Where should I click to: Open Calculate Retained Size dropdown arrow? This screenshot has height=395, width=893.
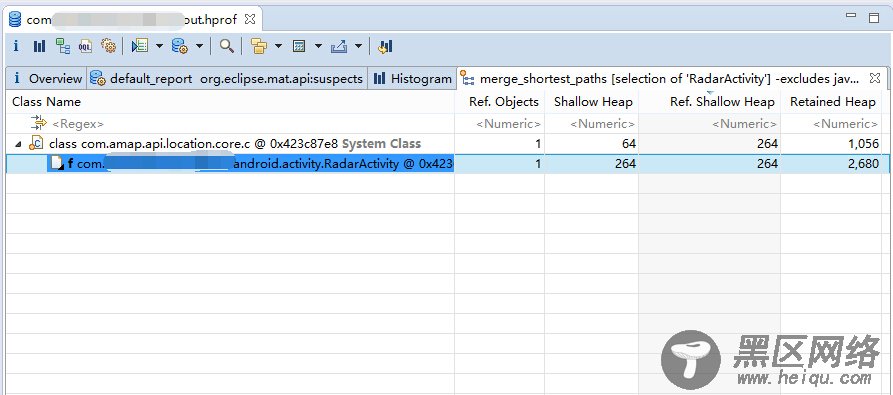(x=318, y=46)
